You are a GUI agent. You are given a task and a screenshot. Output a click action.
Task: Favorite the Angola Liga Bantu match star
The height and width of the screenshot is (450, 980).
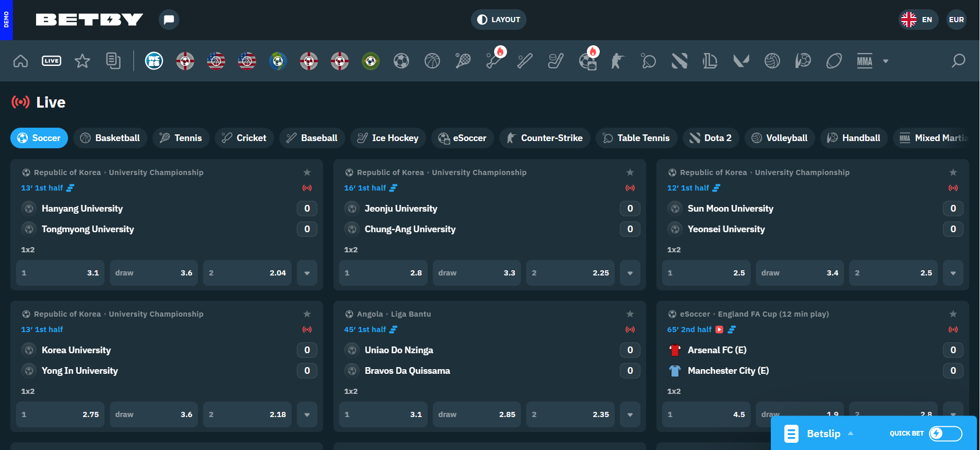coord(630,314)
